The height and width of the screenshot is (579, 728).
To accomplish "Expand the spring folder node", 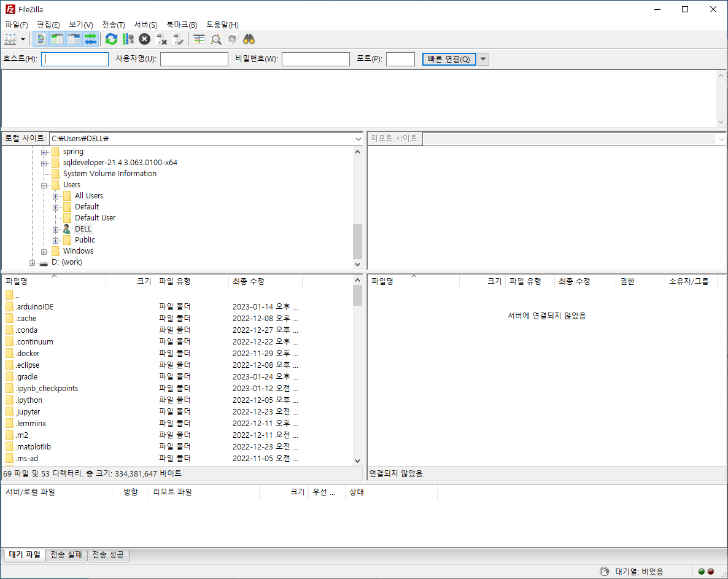I will pyautogui.click(x=44, y=152).
